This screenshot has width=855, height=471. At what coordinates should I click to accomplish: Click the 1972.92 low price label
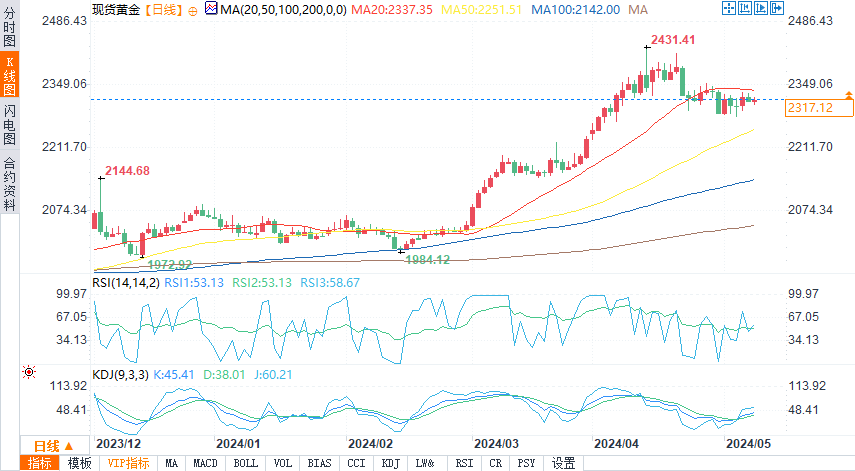point(170,264)
